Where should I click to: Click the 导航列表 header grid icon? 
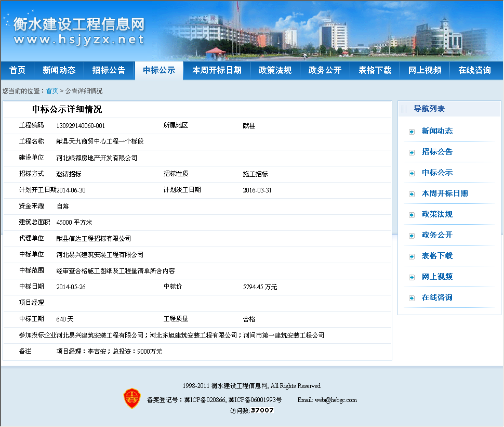click(404, 109)
